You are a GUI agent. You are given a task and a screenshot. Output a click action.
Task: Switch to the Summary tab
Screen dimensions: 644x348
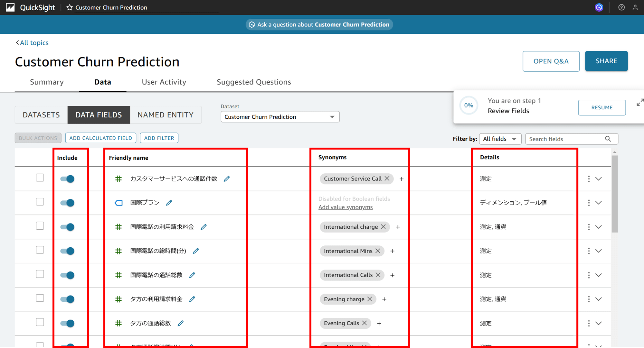coord(47,82)
